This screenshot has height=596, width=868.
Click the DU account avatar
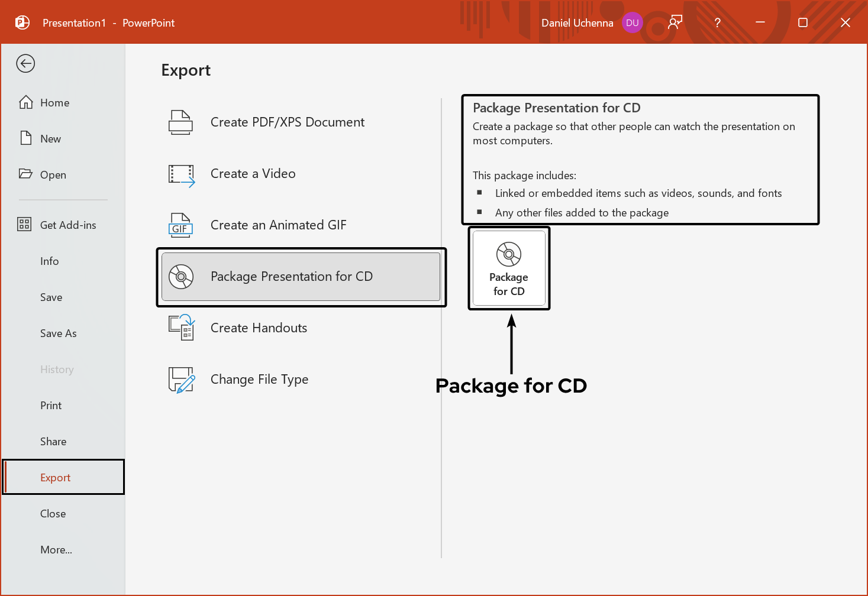coord(632,22)
